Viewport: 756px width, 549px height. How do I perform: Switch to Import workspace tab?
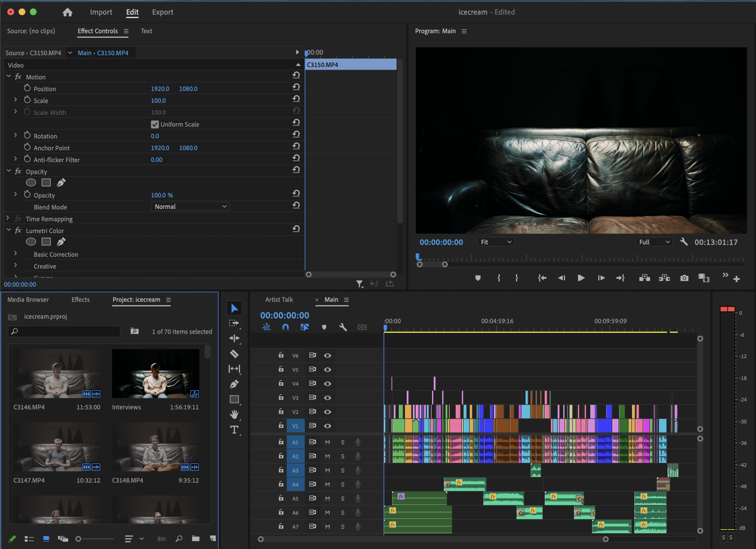click(101, 12)
